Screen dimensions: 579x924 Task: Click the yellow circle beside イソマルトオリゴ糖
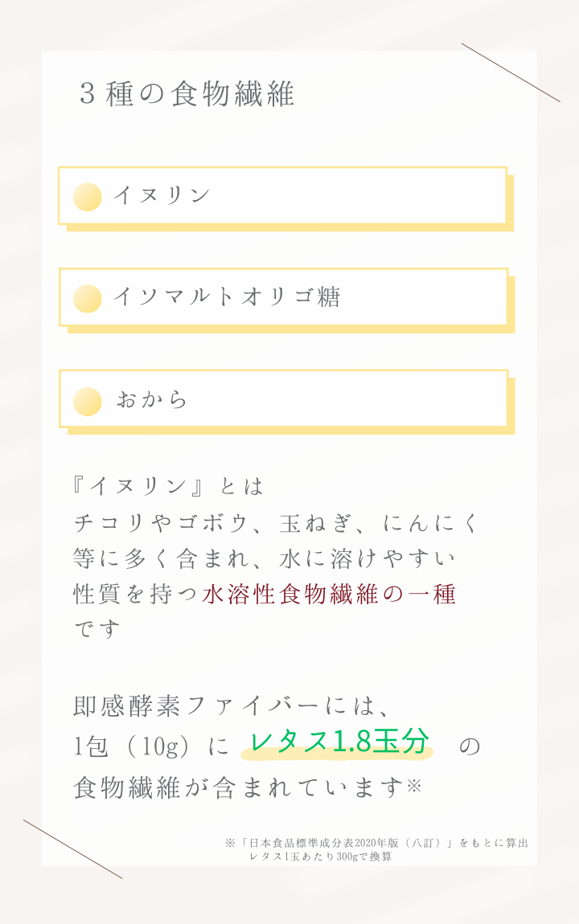(88, 298)
